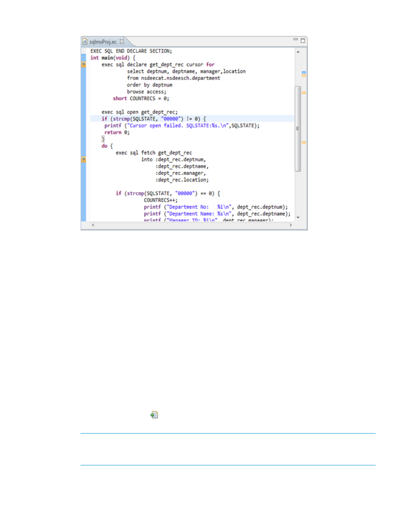The height and width of the screenshot is (532, 400).
Task: Click horizontal scrollbar left arrow
Action: pyautogui.click(x=93, y=225)
